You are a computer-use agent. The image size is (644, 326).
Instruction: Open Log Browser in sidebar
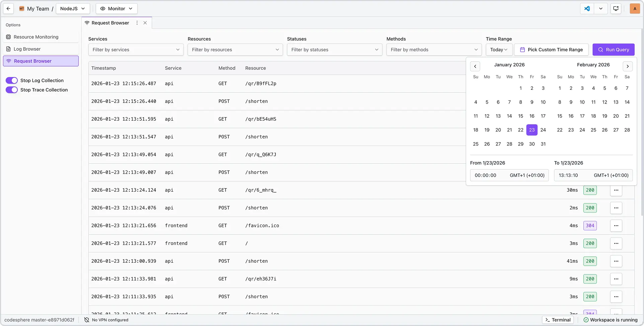27,49
